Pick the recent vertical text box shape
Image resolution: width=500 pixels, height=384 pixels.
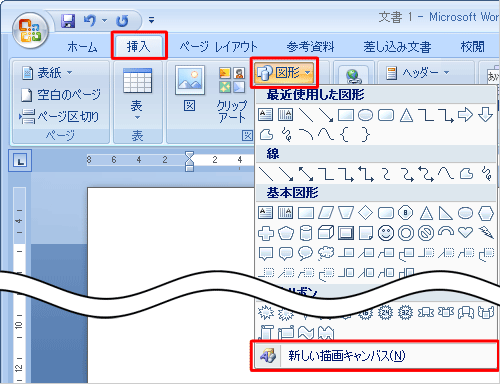click(285, 115)
